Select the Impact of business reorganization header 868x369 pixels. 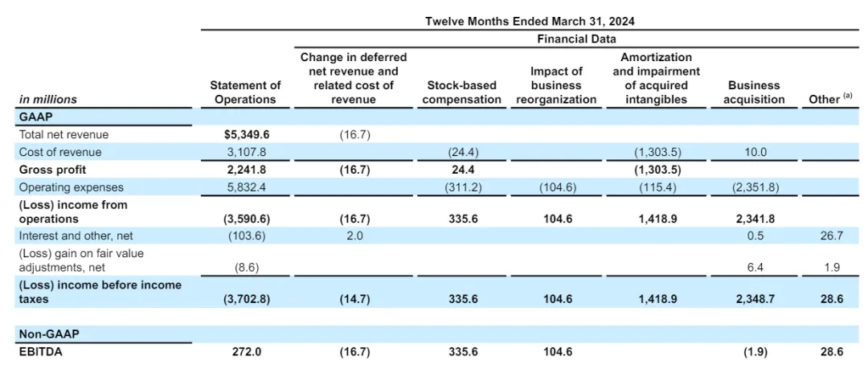[x=556, y=85]
